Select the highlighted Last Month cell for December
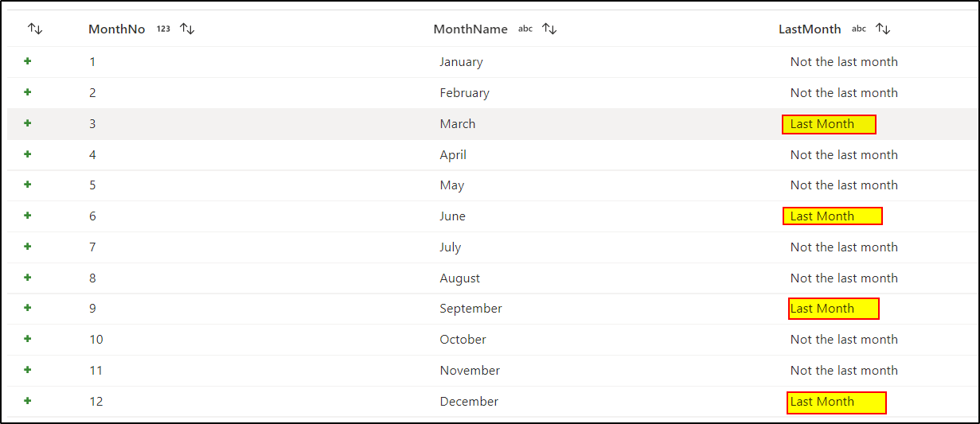 (x=837, y=402)
